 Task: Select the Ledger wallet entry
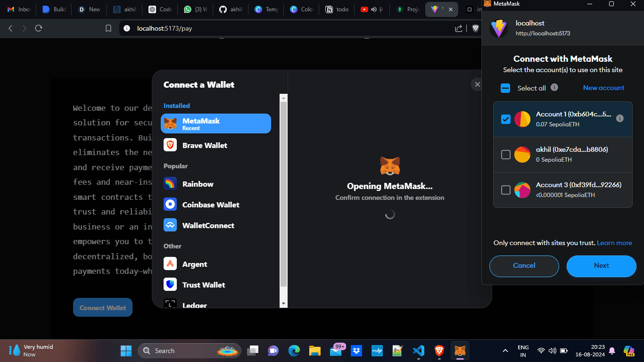coord(216,304)
